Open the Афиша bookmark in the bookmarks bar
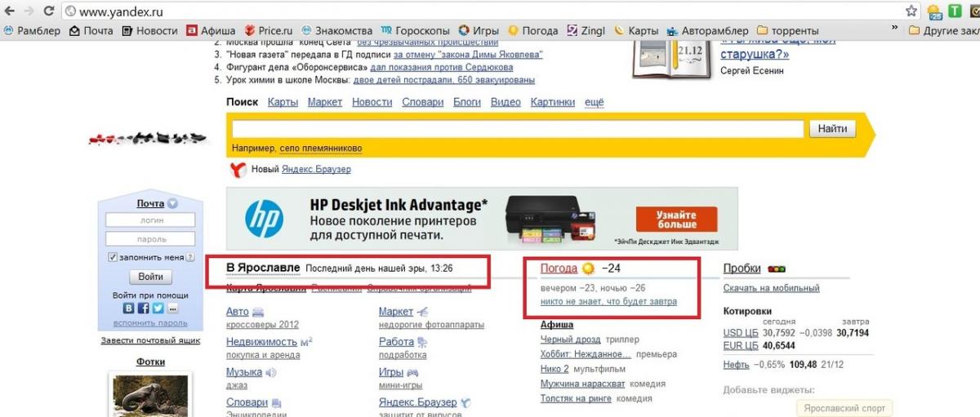Image resolution: width=980 pixels, height=417 pixels. click(x=211, y=30)
